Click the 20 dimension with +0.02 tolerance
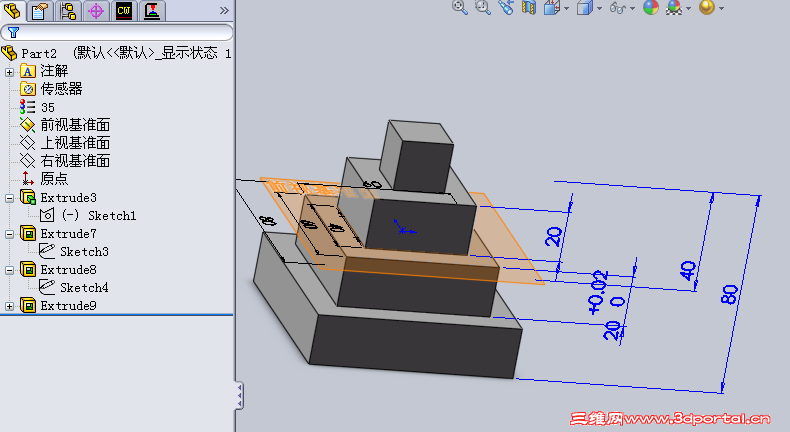This screenshot has width=790, height=432. 611,330
